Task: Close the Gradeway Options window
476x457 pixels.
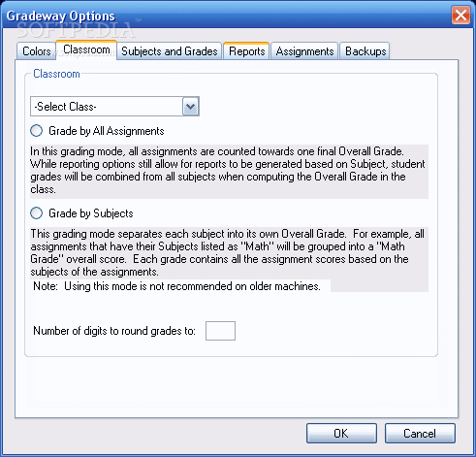Action: coord(460,15)
